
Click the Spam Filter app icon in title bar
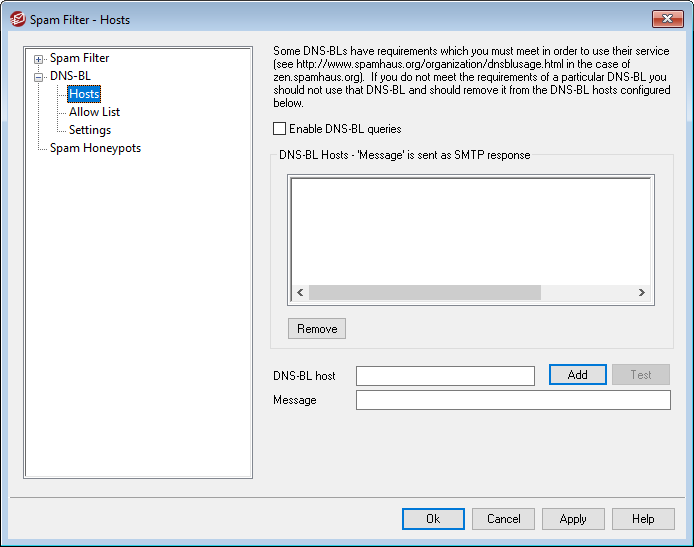[x=17, y=19]
